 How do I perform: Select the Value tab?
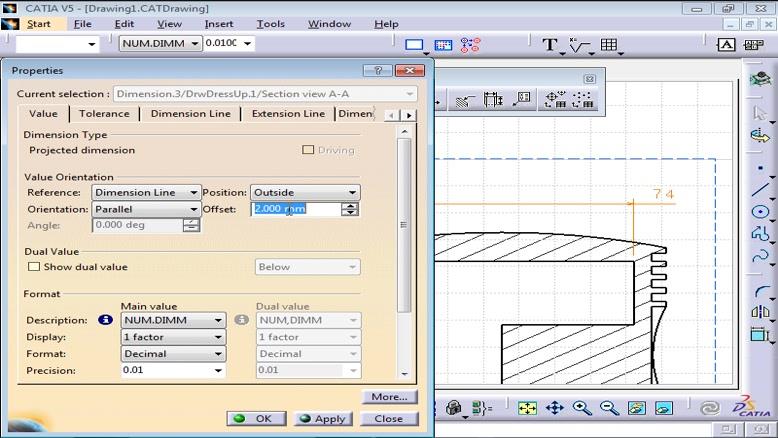[43, 114]
